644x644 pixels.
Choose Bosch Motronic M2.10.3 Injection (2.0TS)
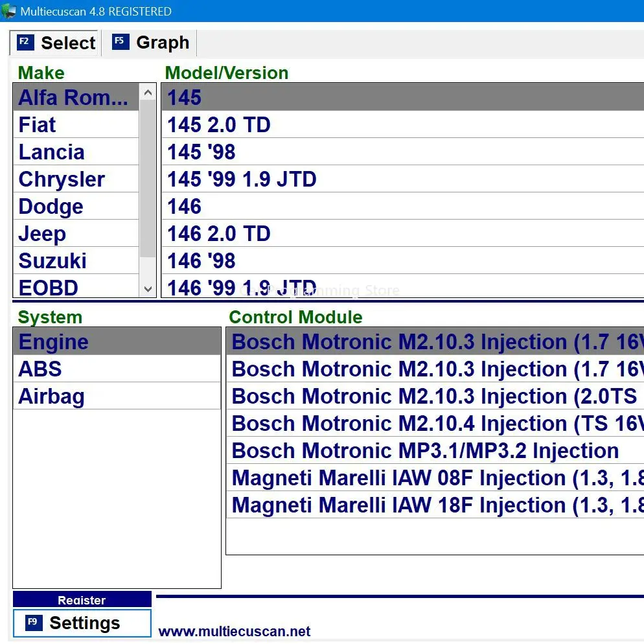[435, 396]
